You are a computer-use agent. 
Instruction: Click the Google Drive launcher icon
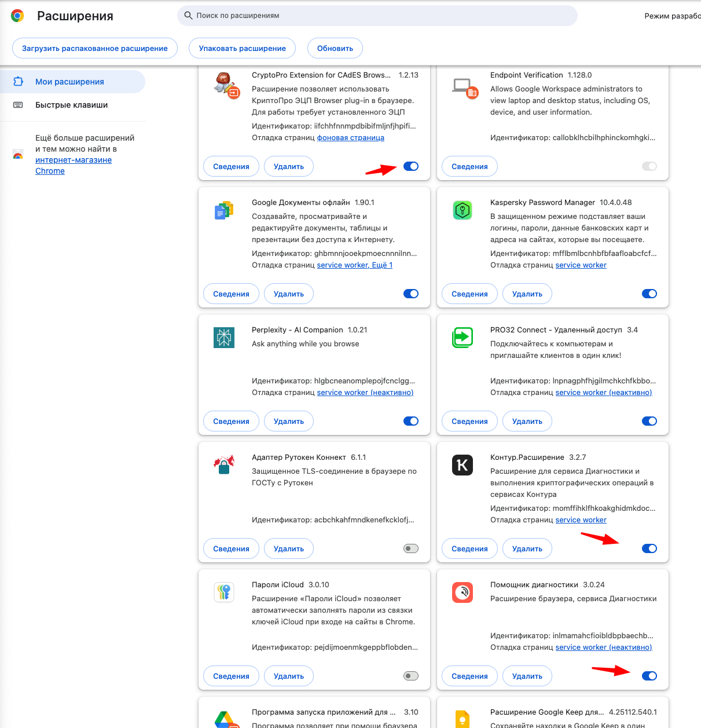pos(226,719)
